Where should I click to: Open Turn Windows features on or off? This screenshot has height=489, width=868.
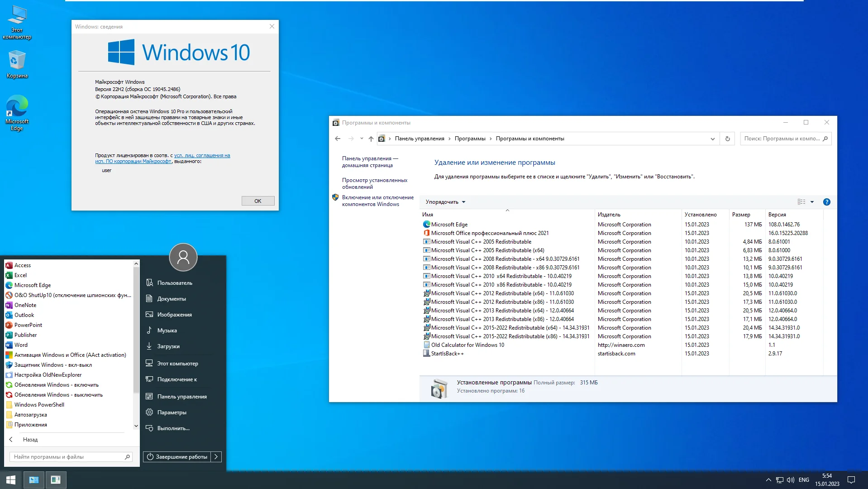(x=378, y=201)
